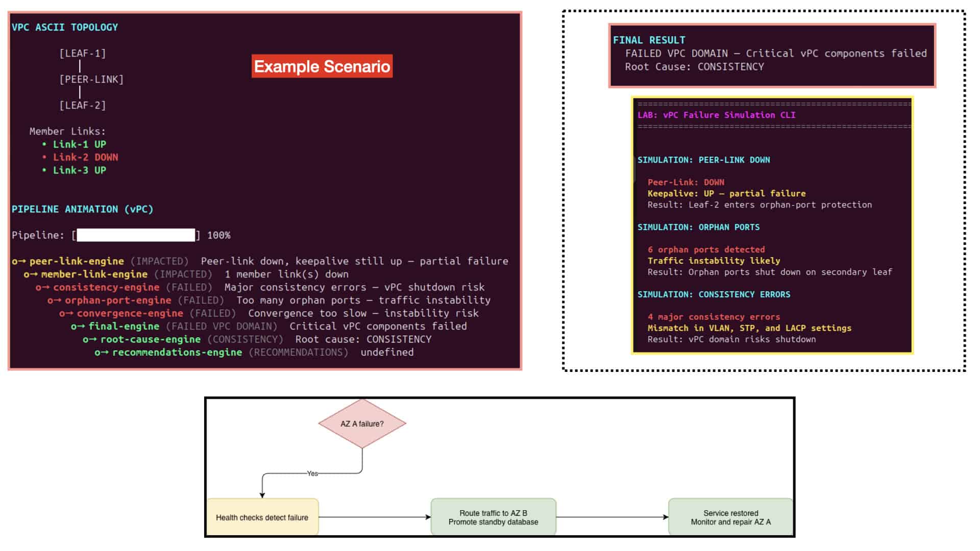
Task: Click the Yes label on flowchart arrow
Action: tap(312, 473)
